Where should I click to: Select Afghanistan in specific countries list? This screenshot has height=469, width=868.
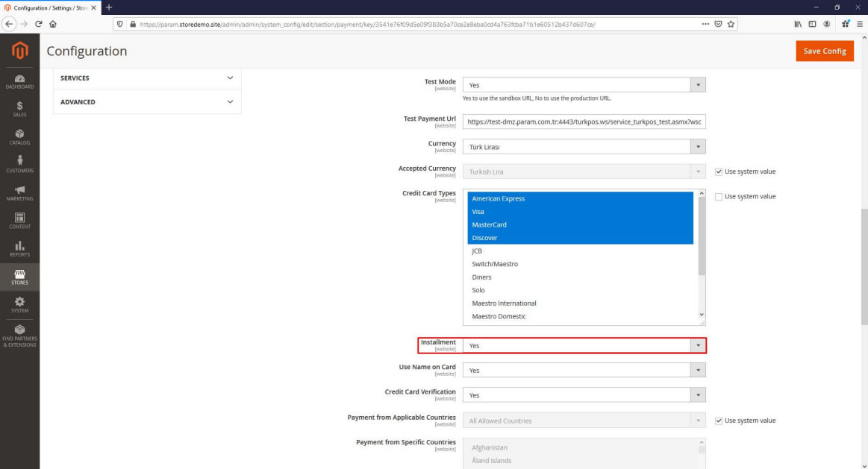(580, 447)
